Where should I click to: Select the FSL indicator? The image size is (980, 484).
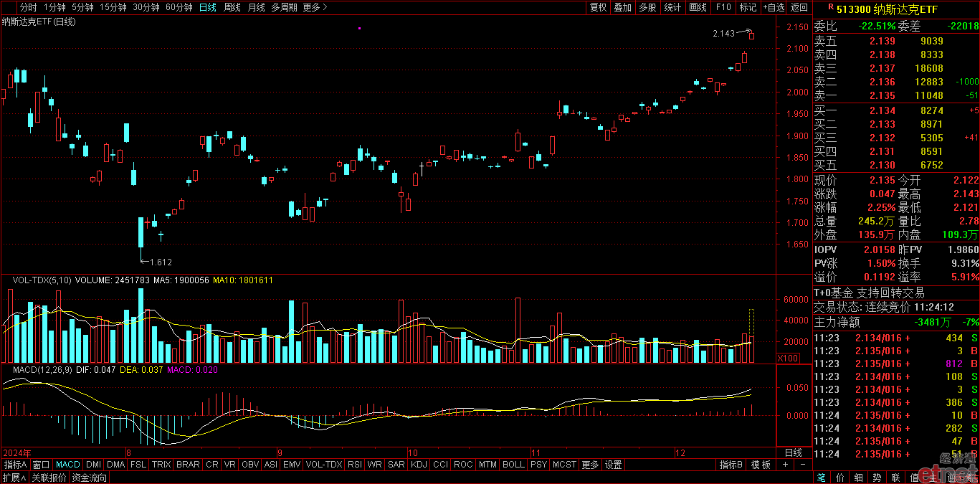point(138,465)
